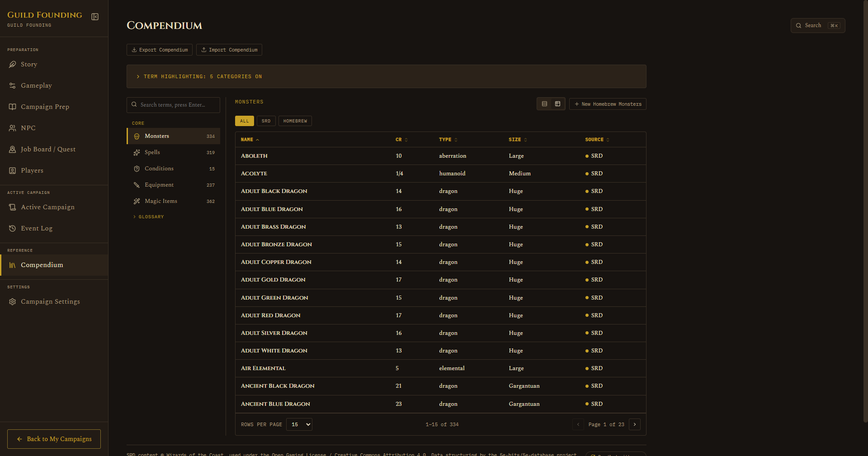Image resolution: width=868 pixels, height=456 pixels.
Task: Collapse the sidebar panel icon
Action: 95,17
